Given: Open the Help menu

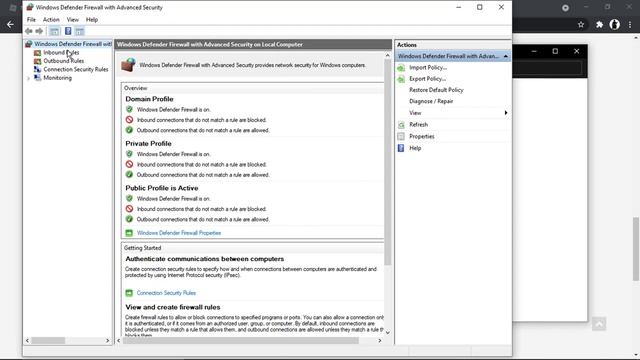Looking at the screenshot, I should (92, 20).
